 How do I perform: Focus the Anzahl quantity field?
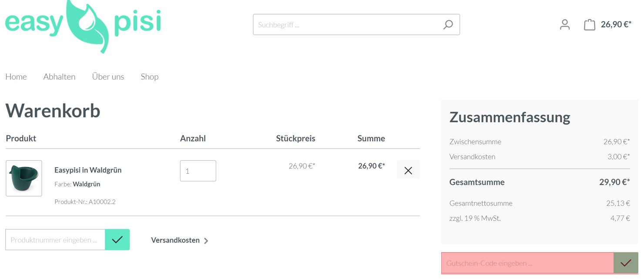click(x=198, y=171)
